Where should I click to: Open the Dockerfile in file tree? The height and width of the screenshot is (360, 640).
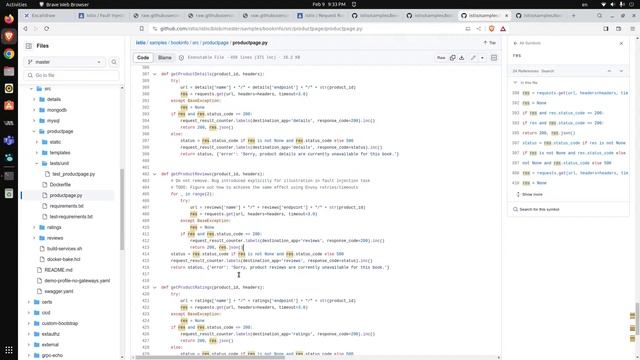pyautogui.click(x=60, y=184)
